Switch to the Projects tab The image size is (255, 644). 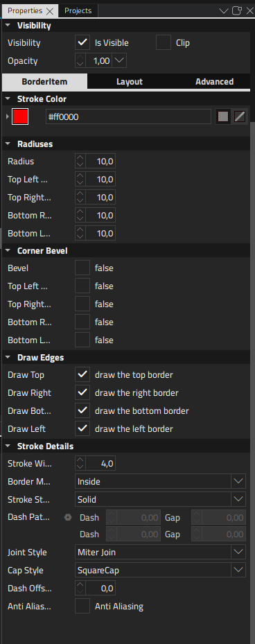(78, 10)
